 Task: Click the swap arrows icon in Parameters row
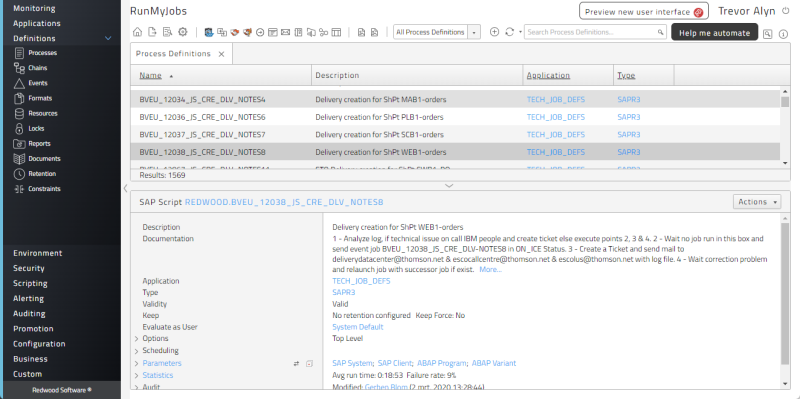pyautogui.click(x=296, y=364)
